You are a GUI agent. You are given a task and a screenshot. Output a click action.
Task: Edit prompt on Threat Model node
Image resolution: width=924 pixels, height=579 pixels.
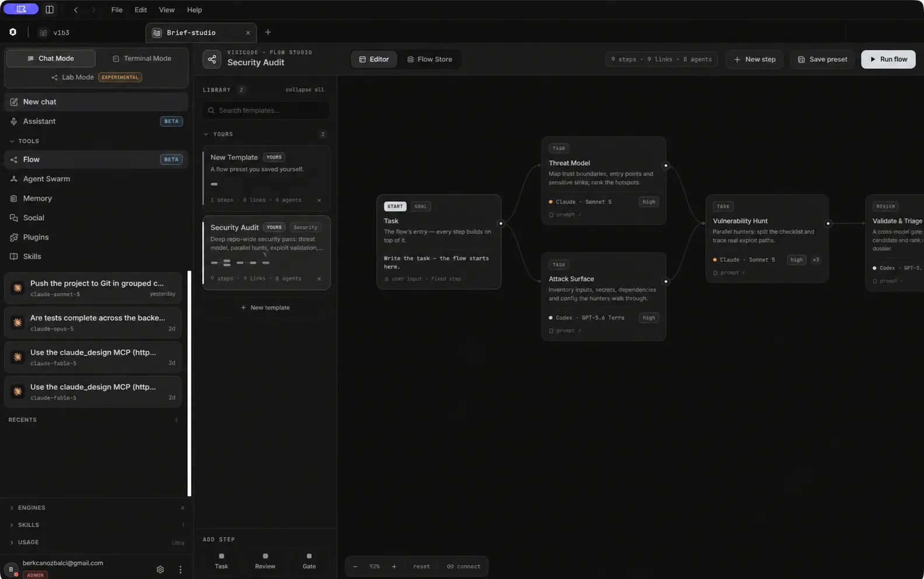click(x=565, y=215)
